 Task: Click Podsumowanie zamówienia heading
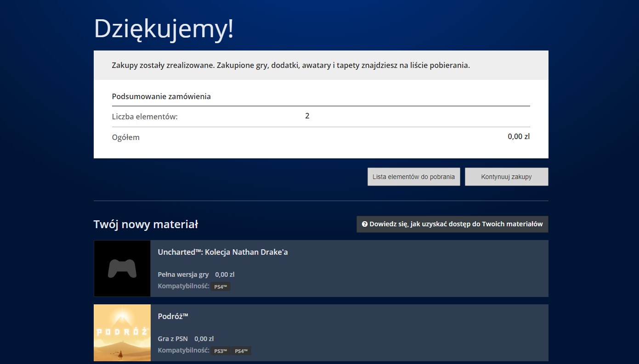pos(161,97)
